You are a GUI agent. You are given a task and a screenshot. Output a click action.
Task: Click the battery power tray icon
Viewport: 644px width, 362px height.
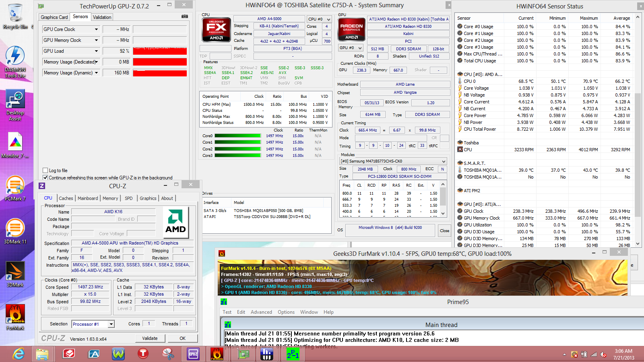point(584,354)
